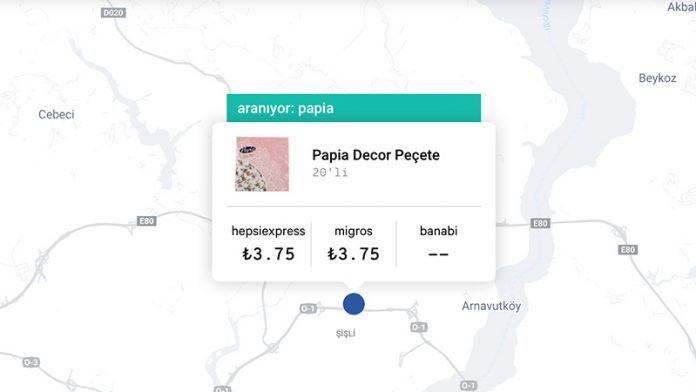
Task: Select the Papia Decor Peçete product title
Action: 376,155
